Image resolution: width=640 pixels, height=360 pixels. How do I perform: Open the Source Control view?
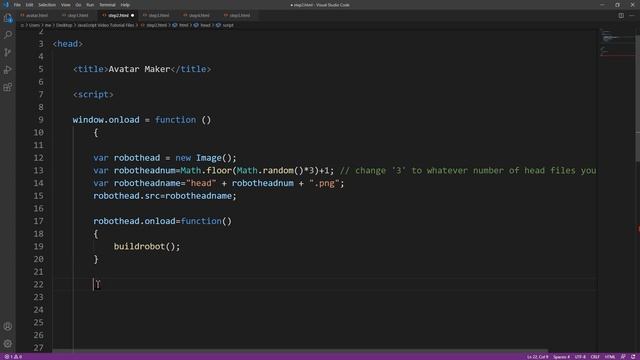(x=8, y=52)
